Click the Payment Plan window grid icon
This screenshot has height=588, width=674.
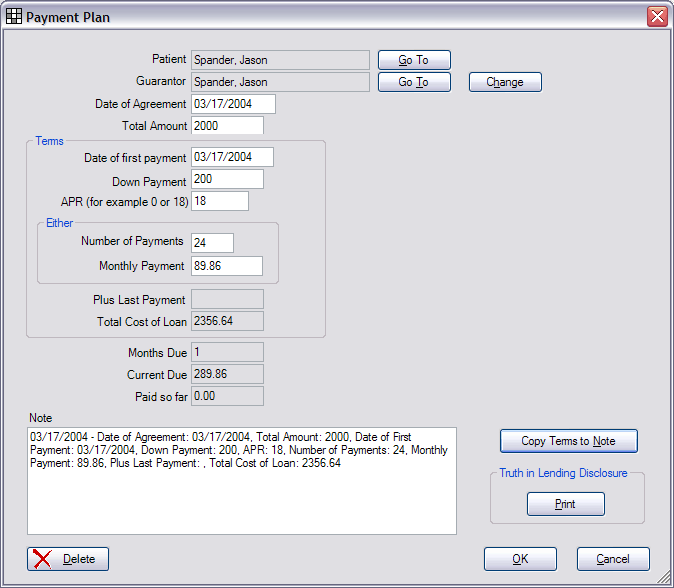click(x=14, y=17)
